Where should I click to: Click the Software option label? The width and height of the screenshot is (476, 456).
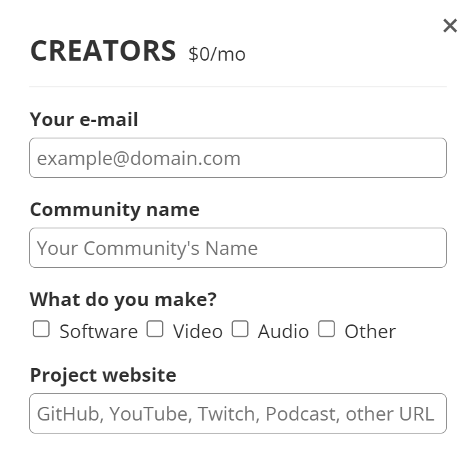point(98,331)
